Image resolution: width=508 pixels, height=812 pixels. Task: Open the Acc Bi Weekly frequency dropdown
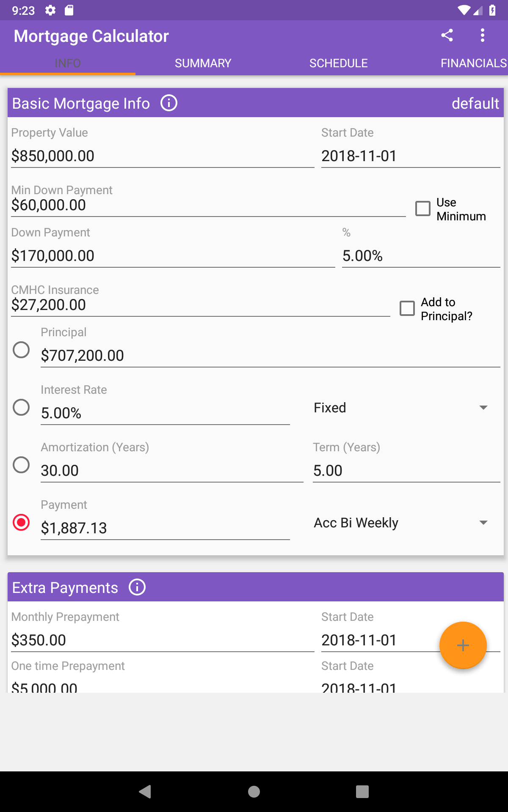(400, 523)
